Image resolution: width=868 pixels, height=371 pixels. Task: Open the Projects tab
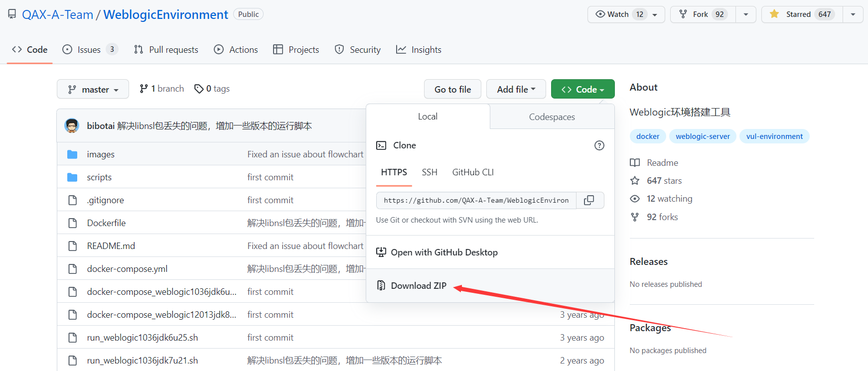296,50
